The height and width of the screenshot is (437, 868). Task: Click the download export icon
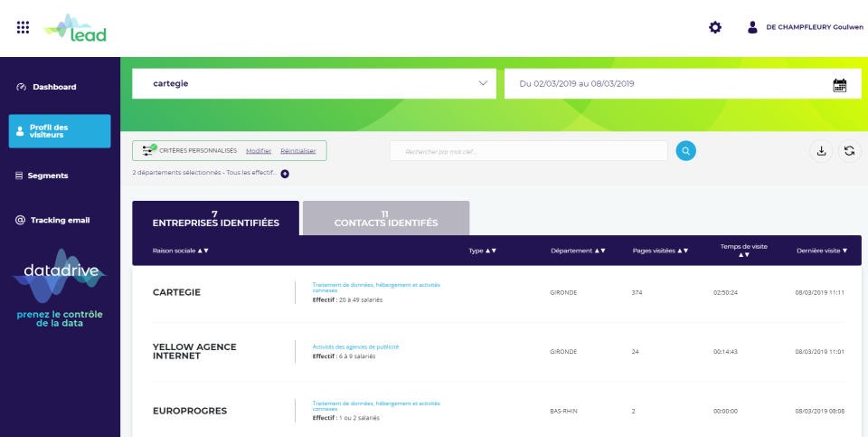pos(822,151)
